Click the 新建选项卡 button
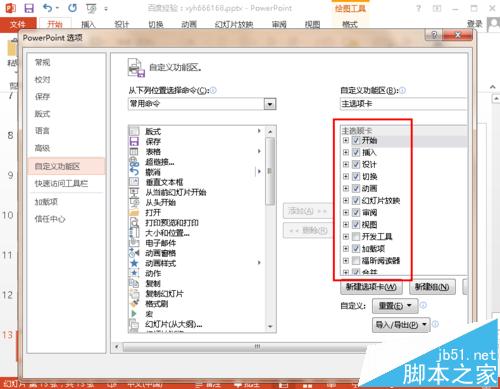Viewport: 500px width, 389px height. coord(371,287)
